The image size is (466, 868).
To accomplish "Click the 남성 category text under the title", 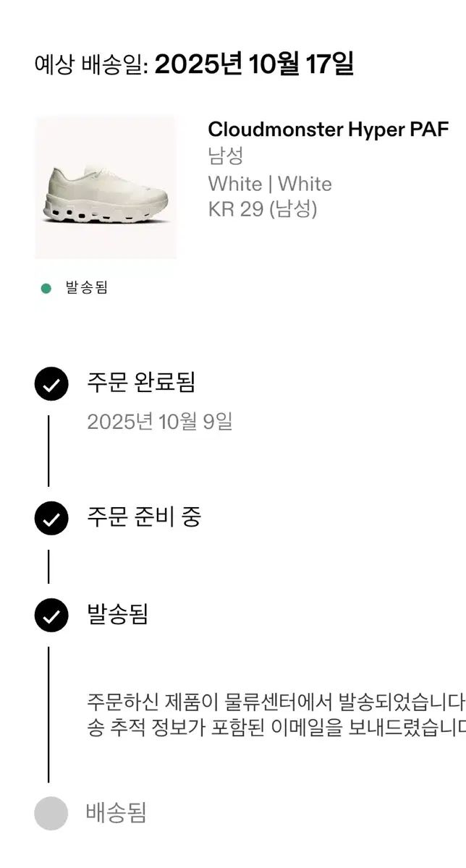I will 226,156.
